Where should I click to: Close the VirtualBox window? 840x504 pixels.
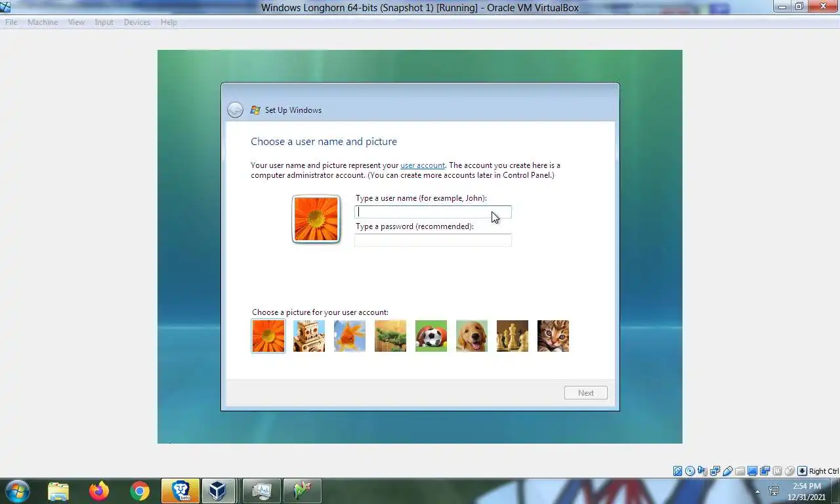pos(823,7)
